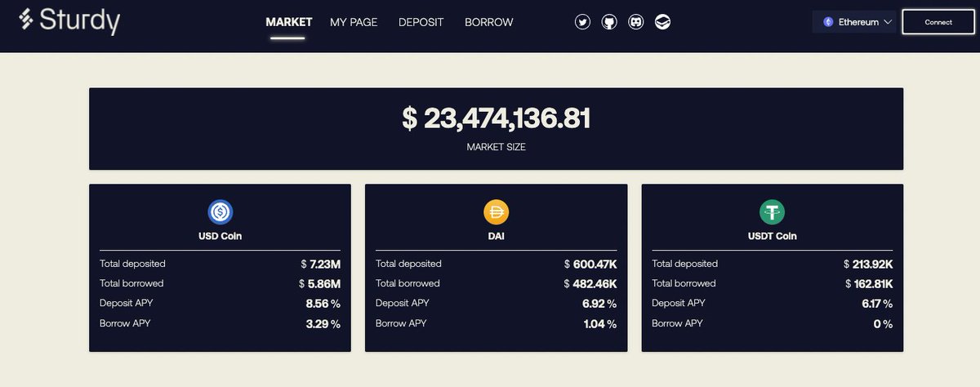Image resolution: width=980 pixels, height=387 pixels.
Task: Open the Sturdy Twitter page icon
Action: click(582, 22)
